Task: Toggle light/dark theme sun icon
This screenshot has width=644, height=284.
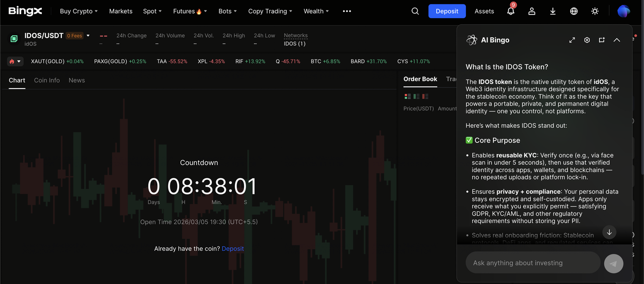Action: (x=595, y=11)
